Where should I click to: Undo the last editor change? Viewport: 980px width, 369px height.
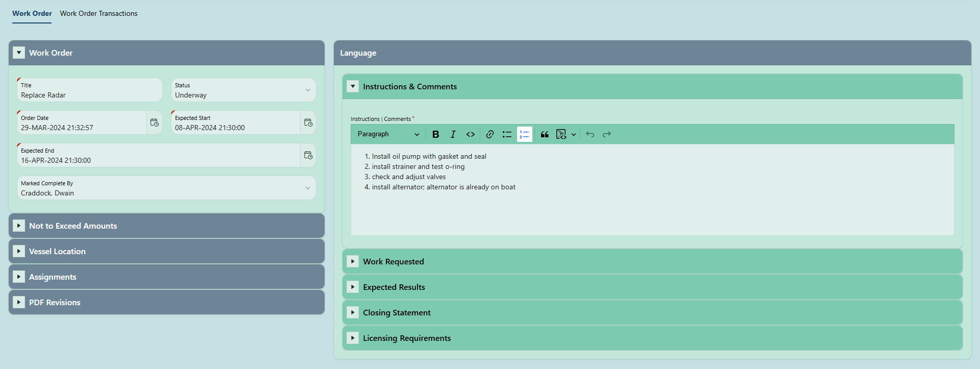pyautogui.click(x=590, y=134)
